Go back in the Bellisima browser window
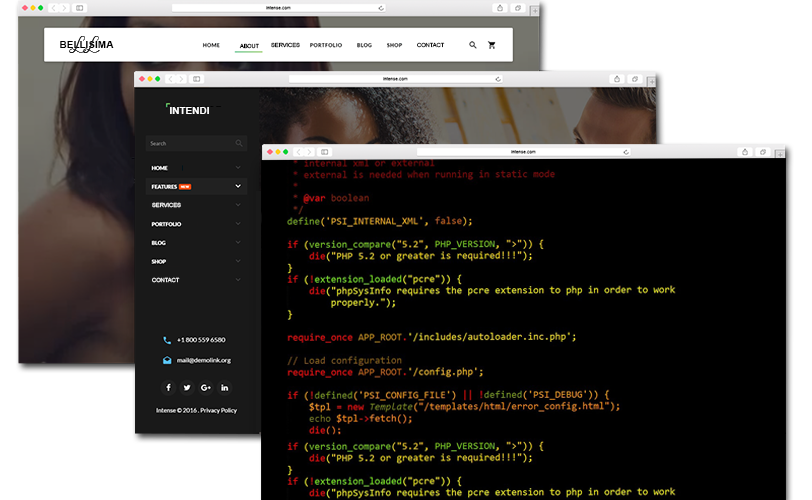This screenshot has width=812, height=500. point(53,8)
